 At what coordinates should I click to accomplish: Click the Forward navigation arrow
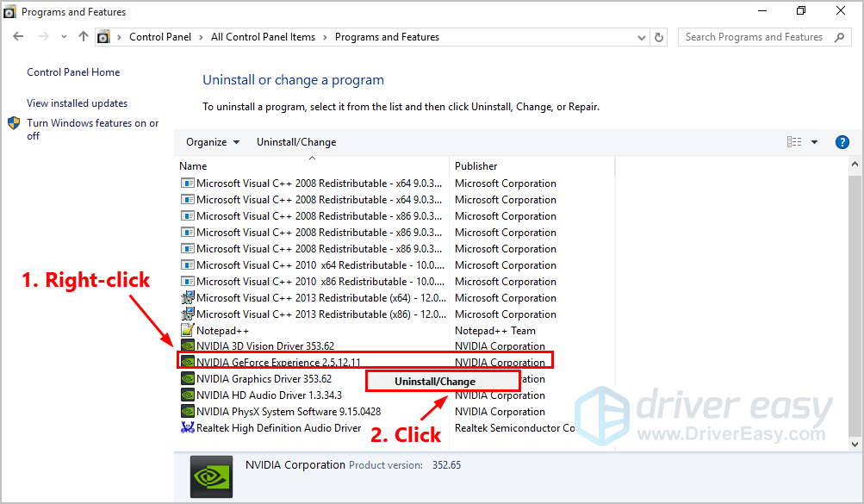point(44,37)
